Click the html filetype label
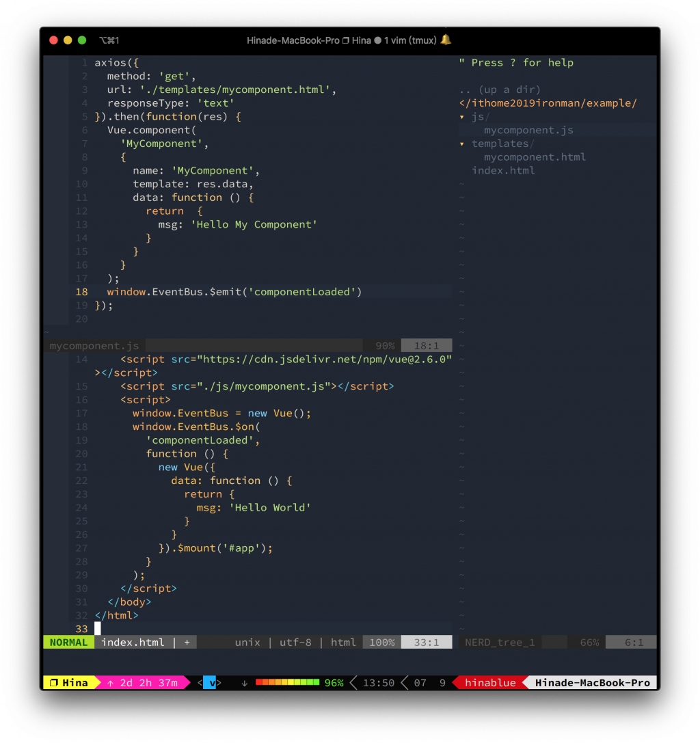Viewport: 700px width, 743px height. point(343,642)
